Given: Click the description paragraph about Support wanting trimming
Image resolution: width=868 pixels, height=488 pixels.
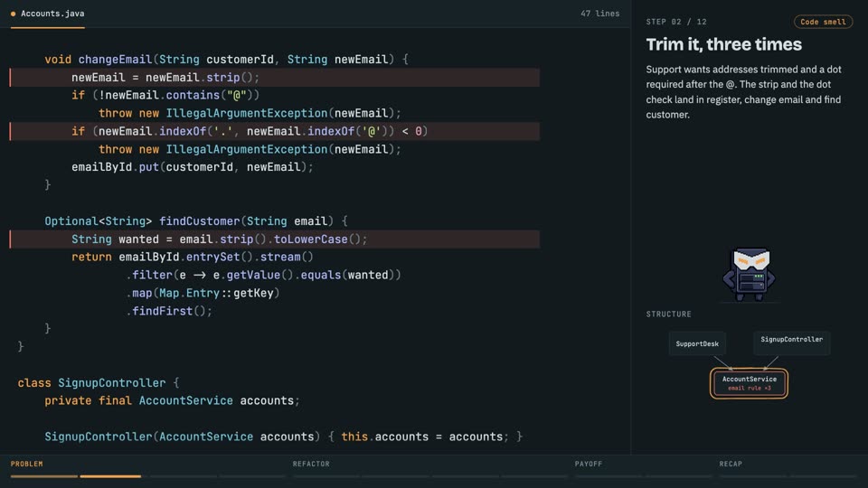Looking at the screenshot, I should (x=743, y=92).
